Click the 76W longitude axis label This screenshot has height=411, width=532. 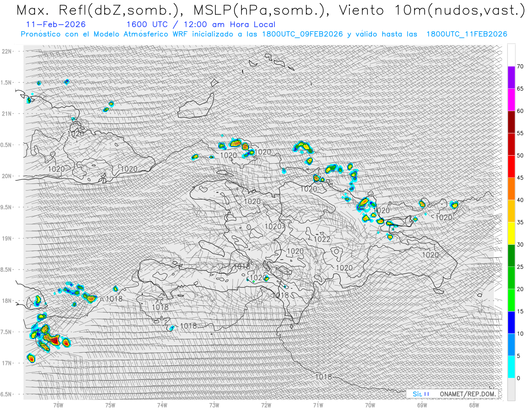(58, 405)
